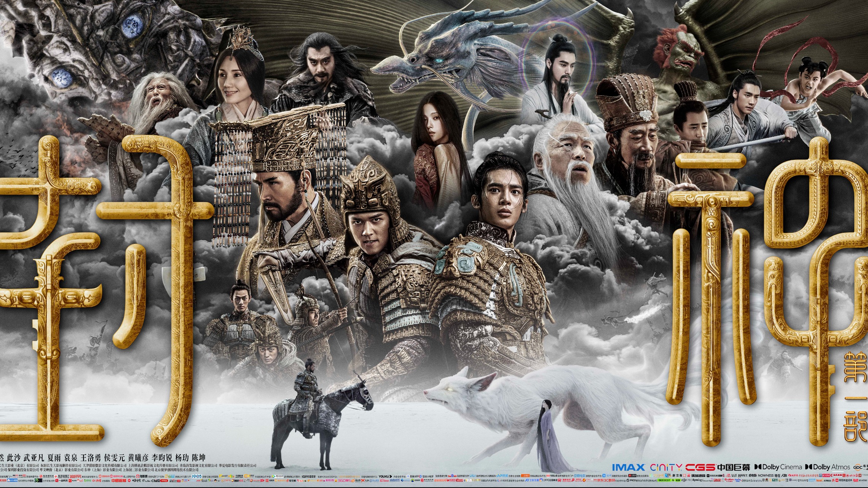Click the 中国巨幕 logo text
The width and height of the screenshot is (868, 488).
pos(733,467)
